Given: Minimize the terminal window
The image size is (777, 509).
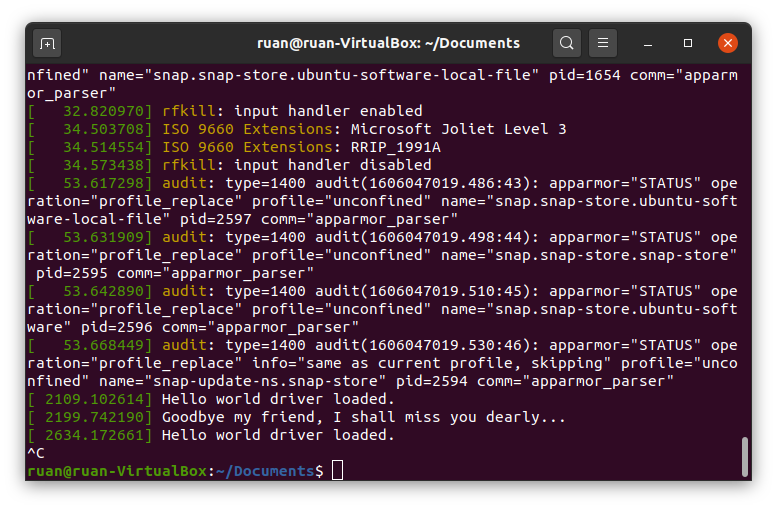Looking at the screenshot, I should coord(649,43).
